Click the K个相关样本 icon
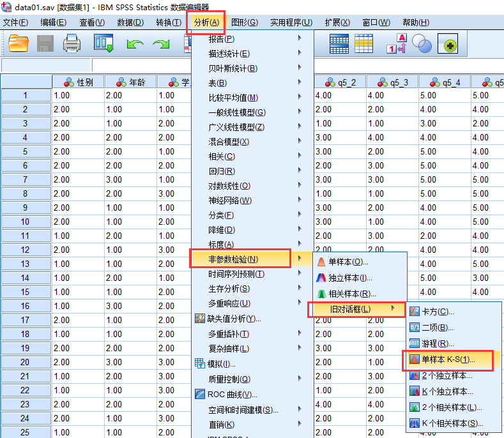The width and height of the screenshot is (504, 438). click(x=415, y=423)
